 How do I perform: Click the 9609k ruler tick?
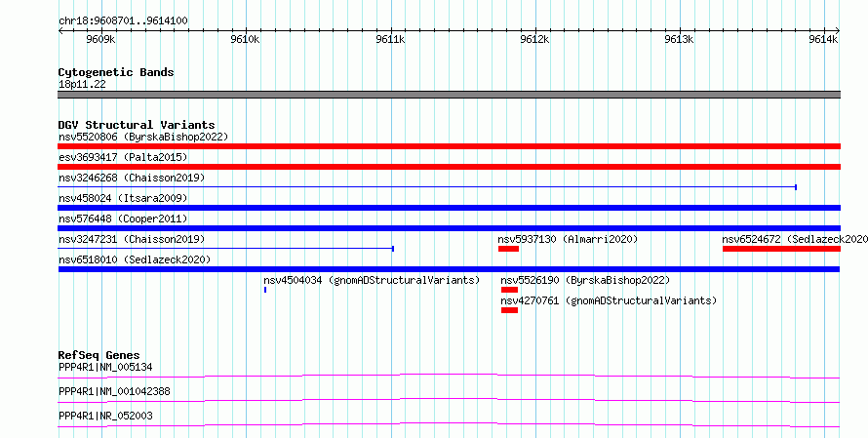pyautogui.click(x=101, y=39)
